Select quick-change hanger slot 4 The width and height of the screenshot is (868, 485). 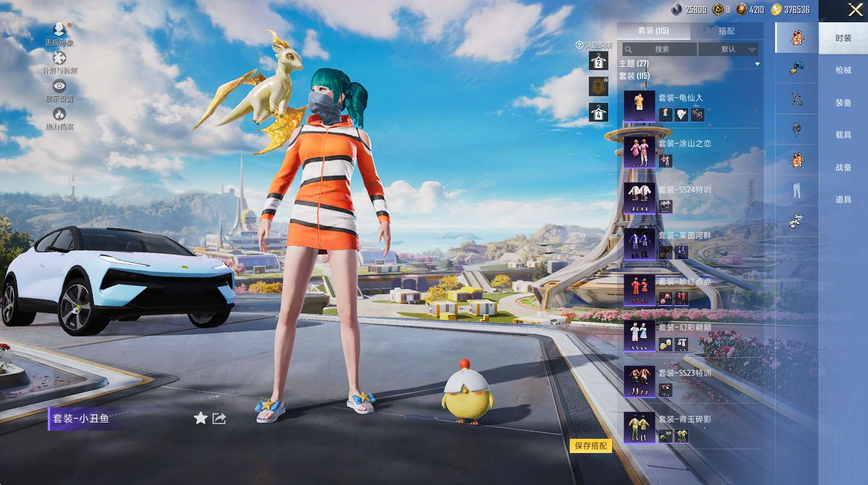pyautogui.click(x=598, y=113)
